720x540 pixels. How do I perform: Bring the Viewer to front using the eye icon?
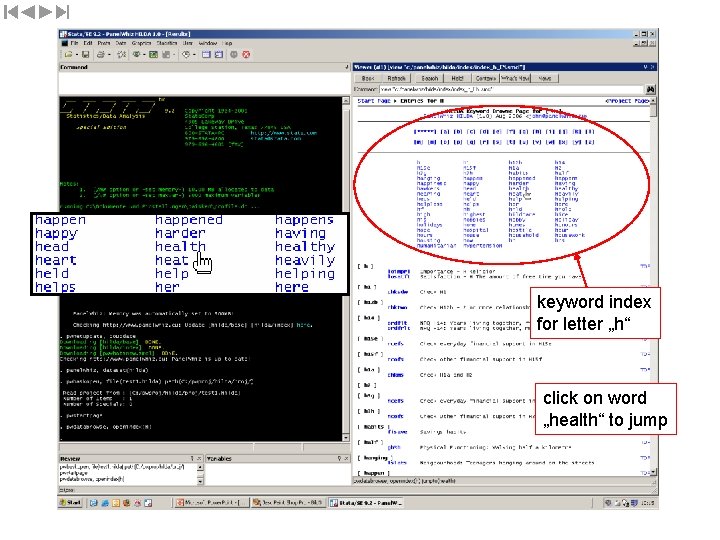[x=136, y=55]
